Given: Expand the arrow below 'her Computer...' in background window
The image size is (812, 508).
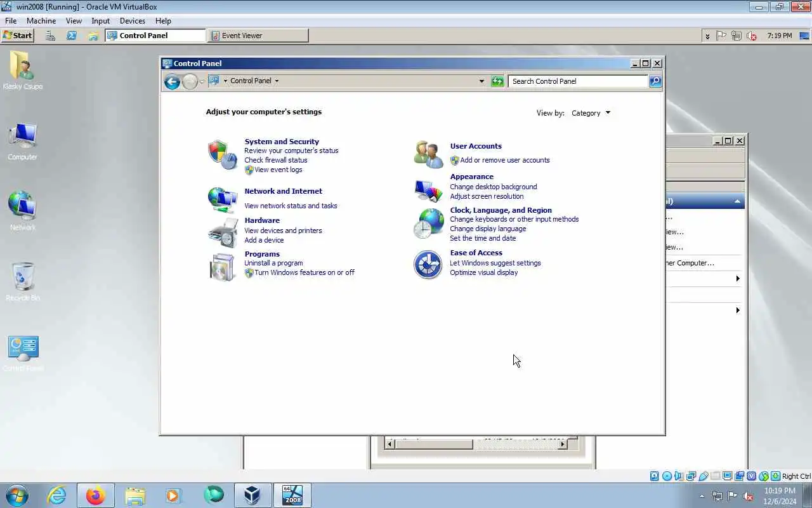Looking at the screenshot, I should [x=737, y=279].
